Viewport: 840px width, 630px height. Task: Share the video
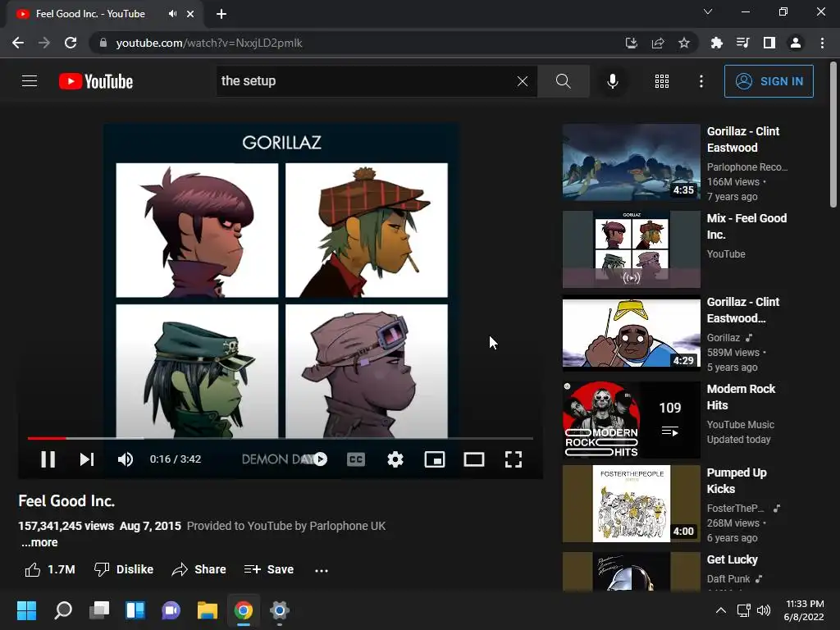(199, 569)
